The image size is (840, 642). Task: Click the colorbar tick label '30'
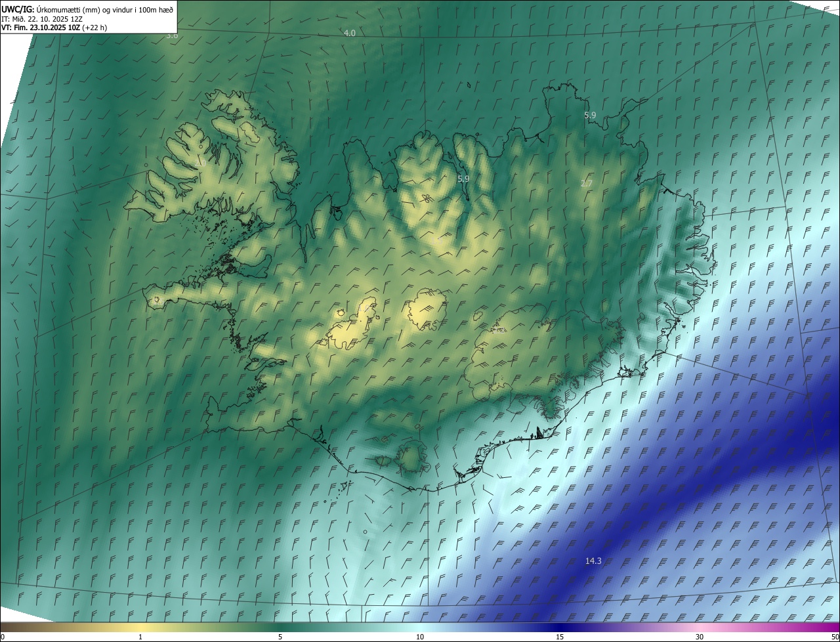[700, 637]
